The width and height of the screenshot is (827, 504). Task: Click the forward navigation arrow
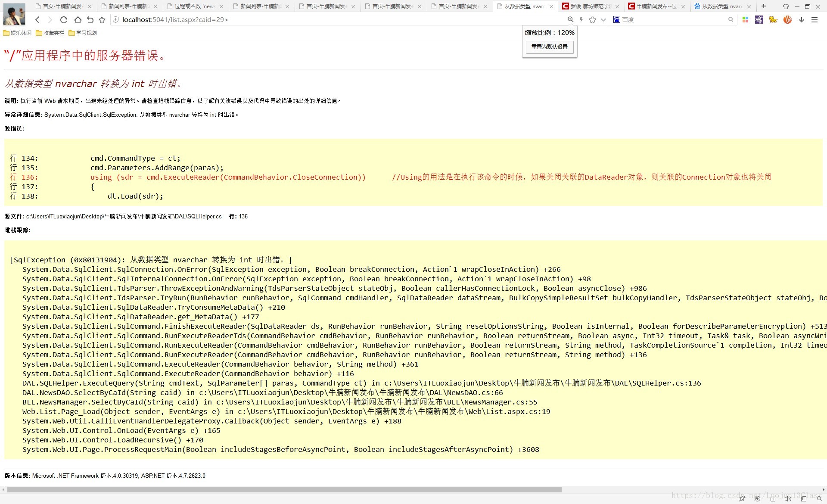(x=50, y=20)
